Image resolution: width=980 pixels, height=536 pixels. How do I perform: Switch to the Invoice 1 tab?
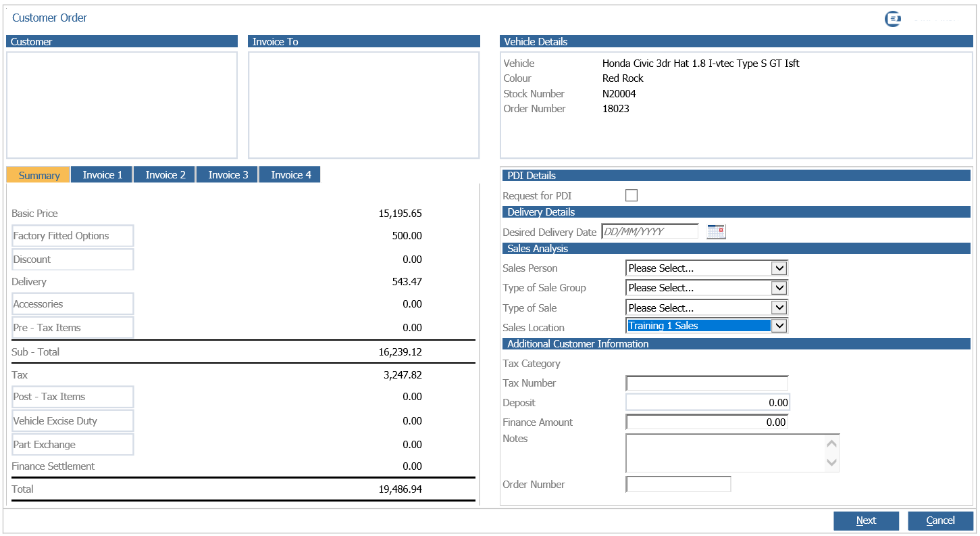pos(103,175)
